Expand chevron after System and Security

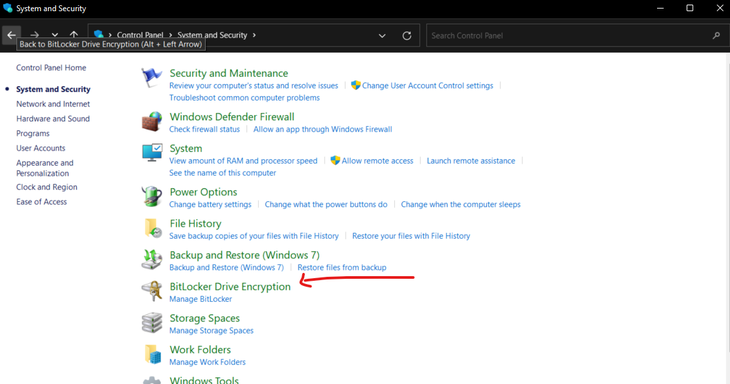254,35
